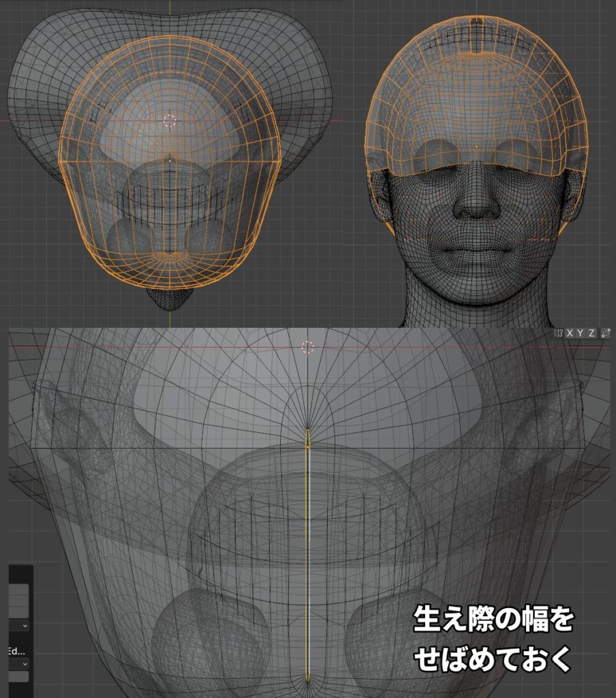616x698 pixels.
Task: Open the dropdown below the Ed... label
Action: click(19, 663)
